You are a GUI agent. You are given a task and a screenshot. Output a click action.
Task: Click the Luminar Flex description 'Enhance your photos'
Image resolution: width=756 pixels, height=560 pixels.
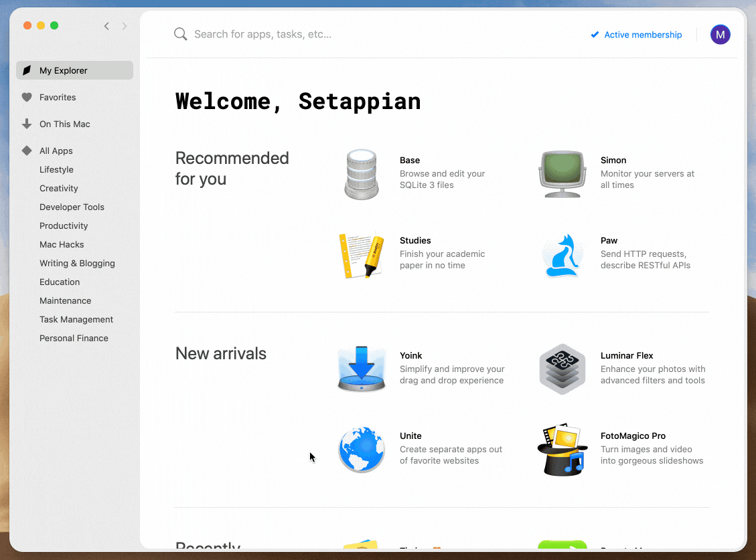[x=653, y=375]
